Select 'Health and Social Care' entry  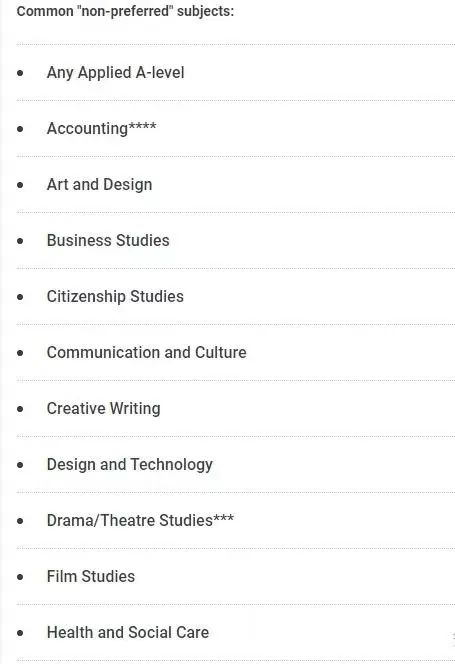(x=128, y=632)
